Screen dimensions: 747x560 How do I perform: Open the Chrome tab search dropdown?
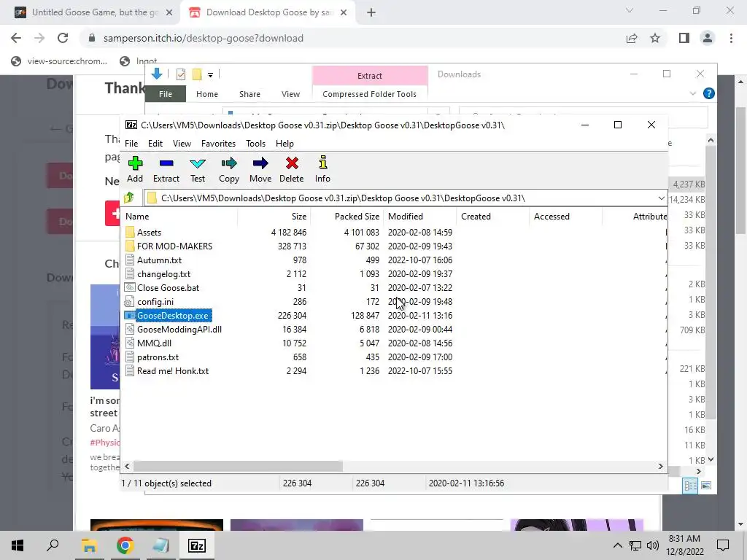[630, 10]
